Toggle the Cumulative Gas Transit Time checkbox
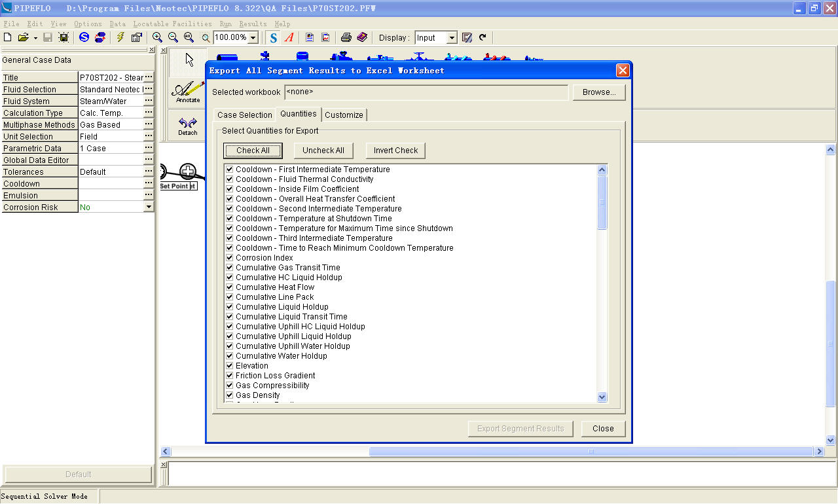The height and width of the screenshot is (504, 838). pos(230,267)
